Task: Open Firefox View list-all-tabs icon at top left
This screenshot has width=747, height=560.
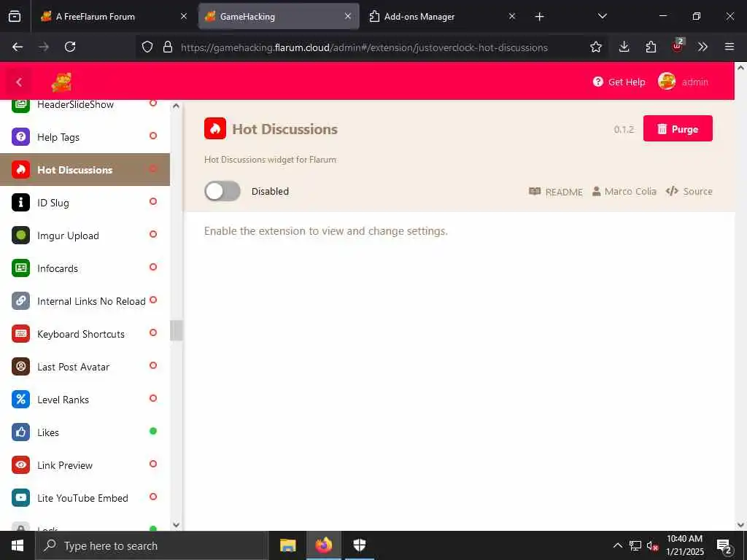Action: click(x=15, y=17)
